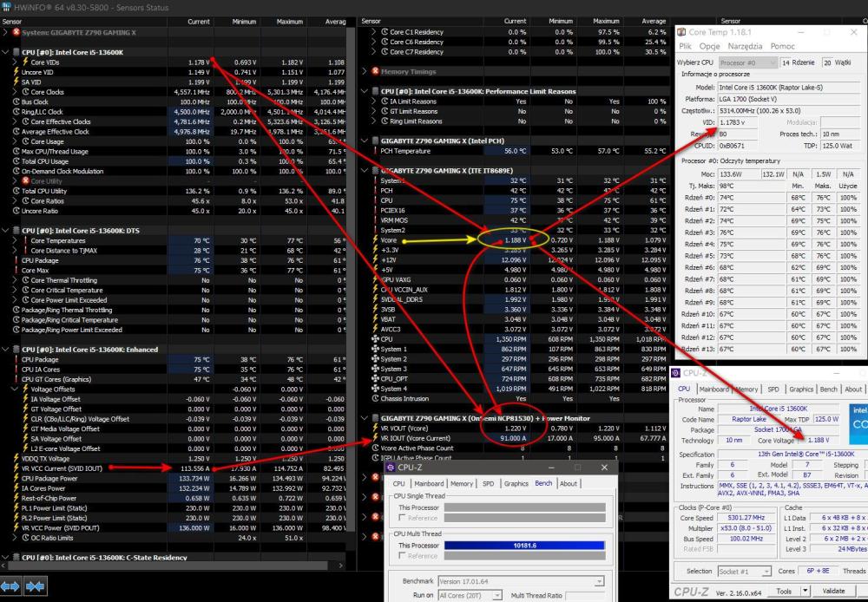The width and height of the screenshot is (868, 602).
Task: Expand the Core Clocks sensor row
Action: tap(15, 92)
